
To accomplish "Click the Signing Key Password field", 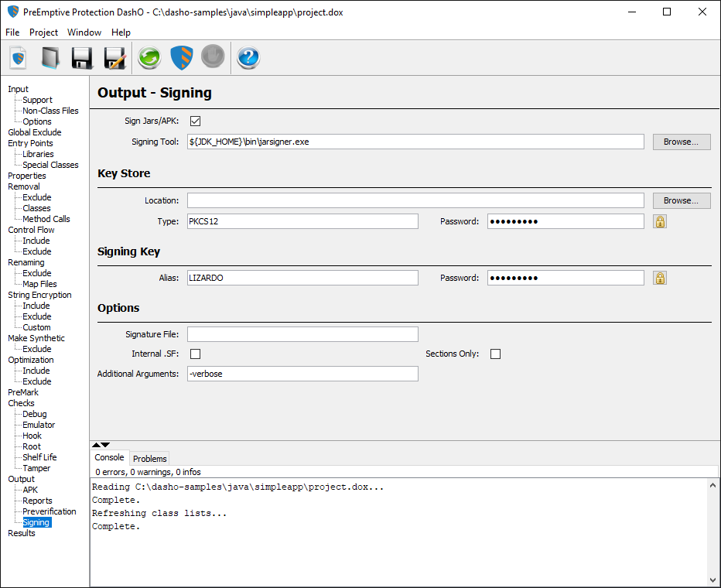I will (566, 278).
